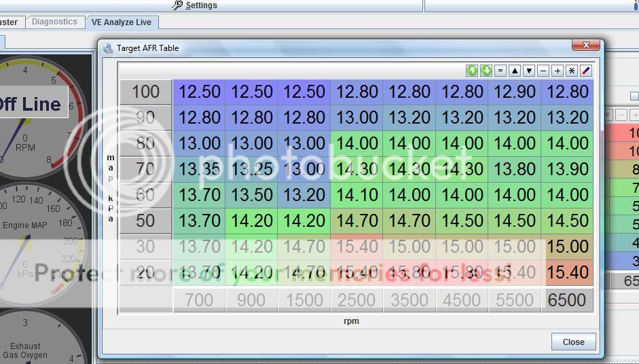The width and height of the screenshot is (639, 364).
Task: Select the 100 kPa MAP bin header
Action: [145, 92]
